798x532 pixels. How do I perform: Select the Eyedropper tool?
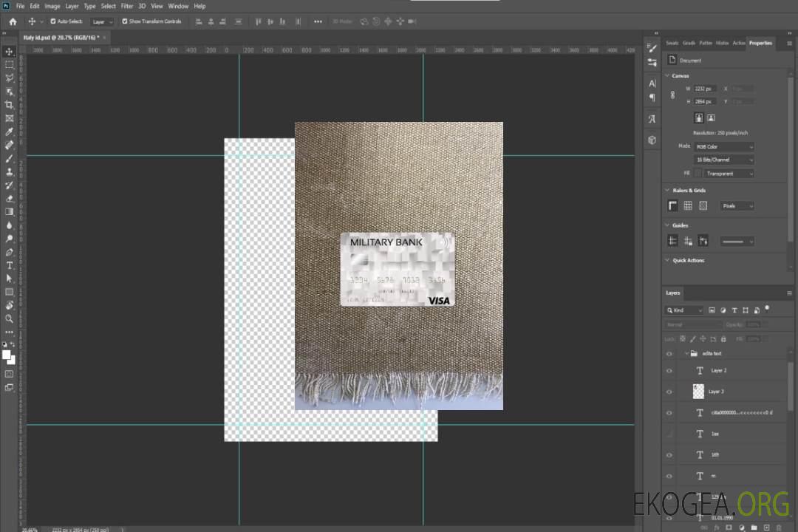(10, 132)
